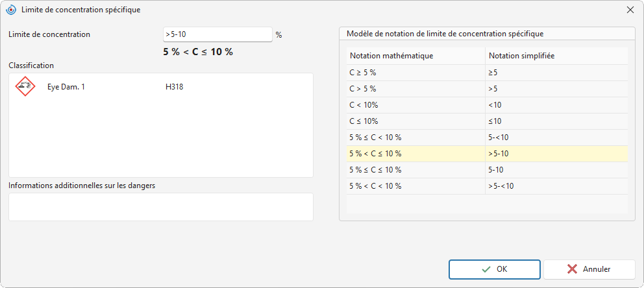The height and width of the screenshot is (288, 644).
Task: Cancel using the Annuler button
Action: click(x=589, y=270)
